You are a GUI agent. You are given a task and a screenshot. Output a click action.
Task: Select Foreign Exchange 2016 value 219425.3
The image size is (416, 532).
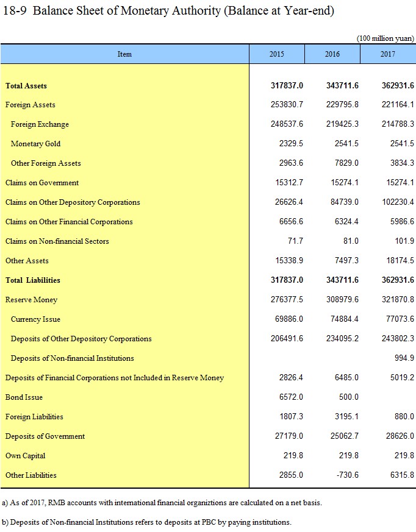pos(342,124)
